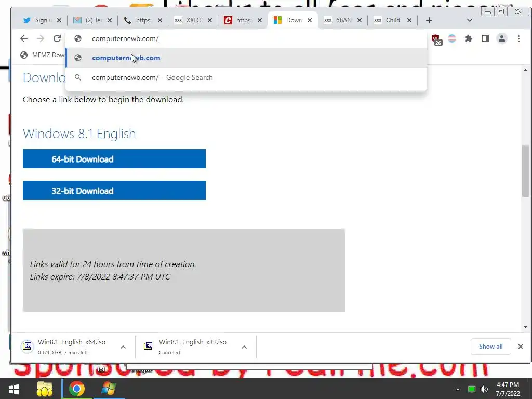Click the page scrollbar up arrow
Image resolution: width=532 pixels, height=399 pixels.
525,70
